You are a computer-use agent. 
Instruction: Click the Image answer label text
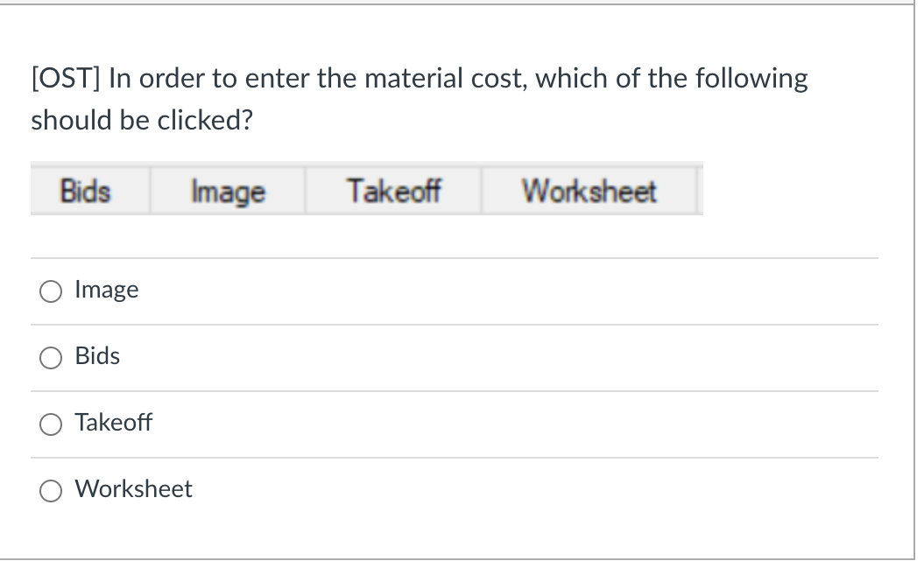click(x=107, y=290)
